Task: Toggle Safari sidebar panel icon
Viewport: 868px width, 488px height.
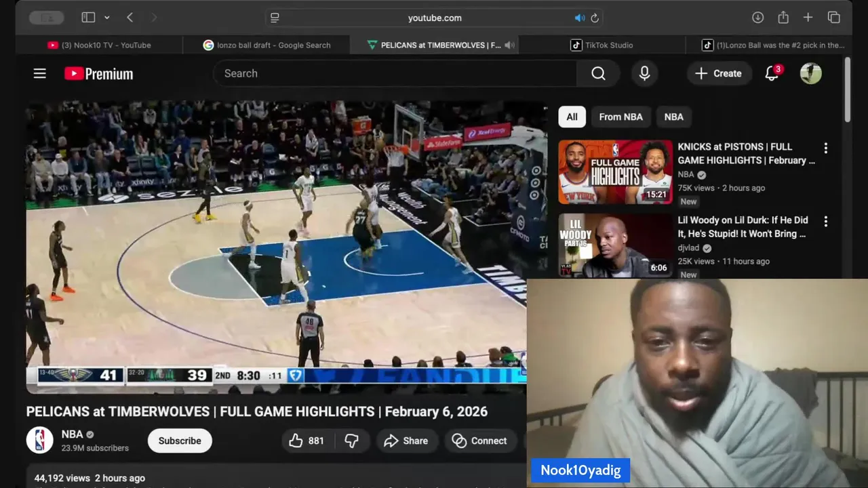Action: (x=88, y=18)
